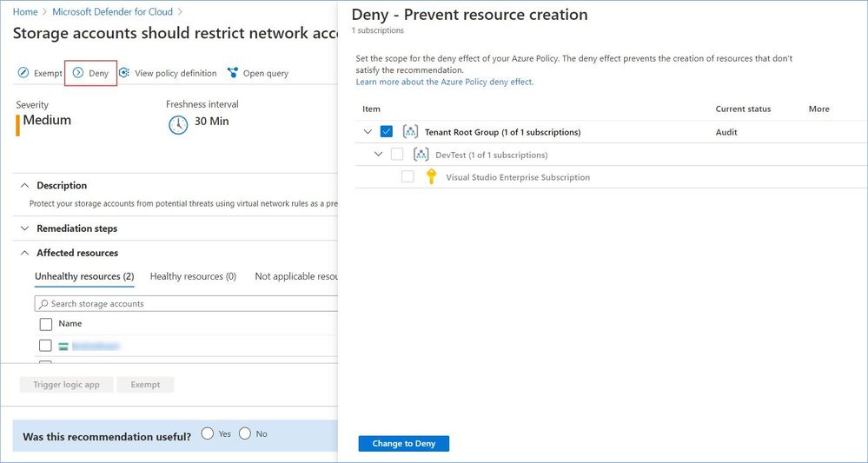Click the Audit status value
Viewport: 868px width, 463px height.
(726, 132)
